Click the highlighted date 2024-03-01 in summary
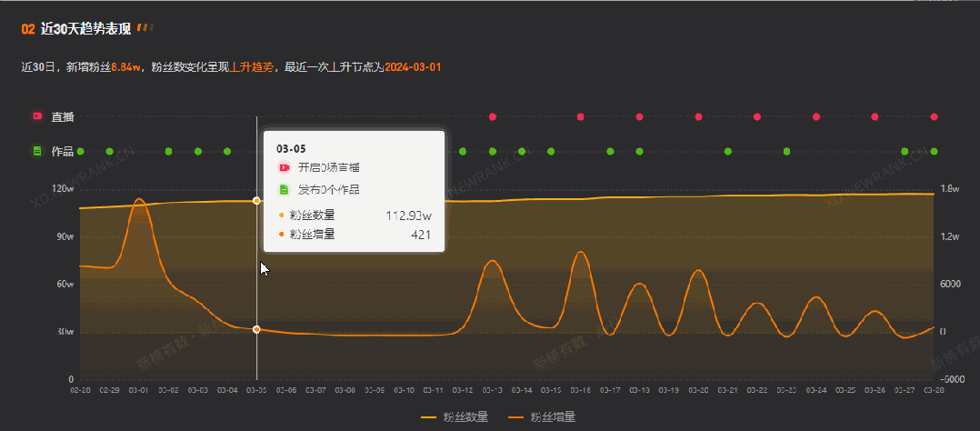 (413, 67)
